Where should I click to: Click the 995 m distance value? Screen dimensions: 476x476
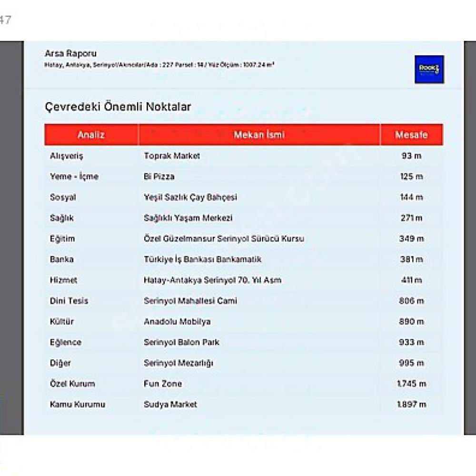tap(412, 363)
